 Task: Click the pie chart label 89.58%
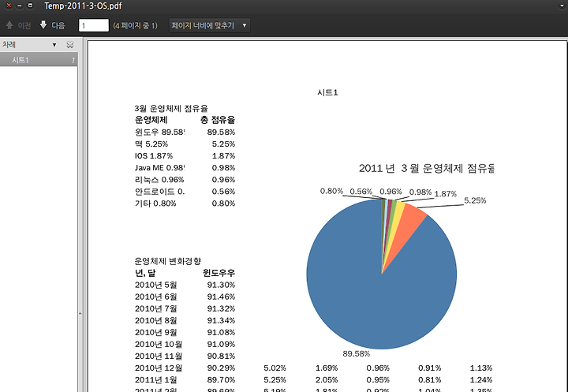click(356, 353)
